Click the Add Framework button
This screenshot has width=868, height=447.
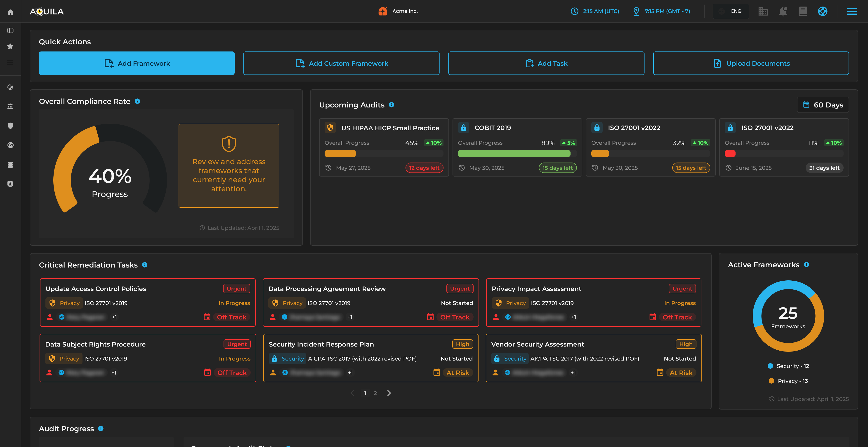(137, 63)
